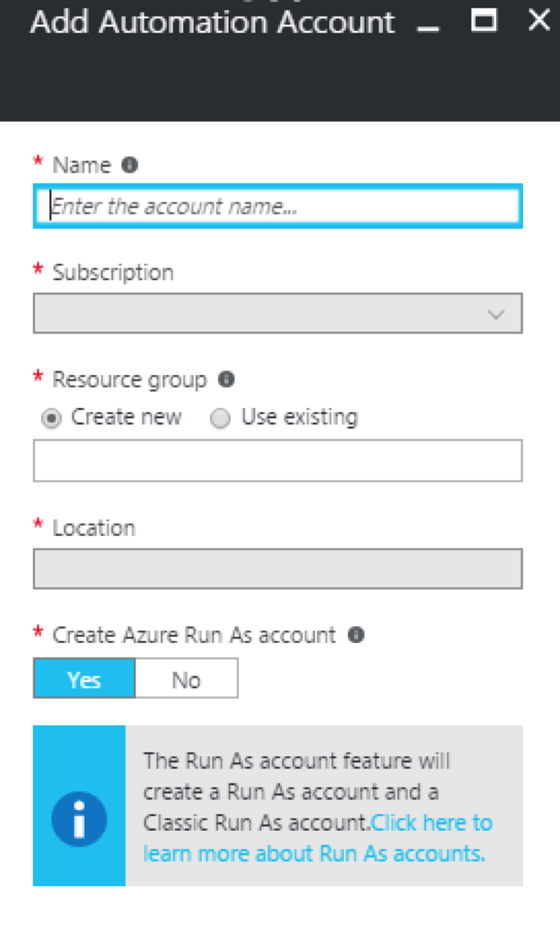Click the Resource group name text box
The height and width of the screenshot is (950, 560).
click(x=278, y=461)
